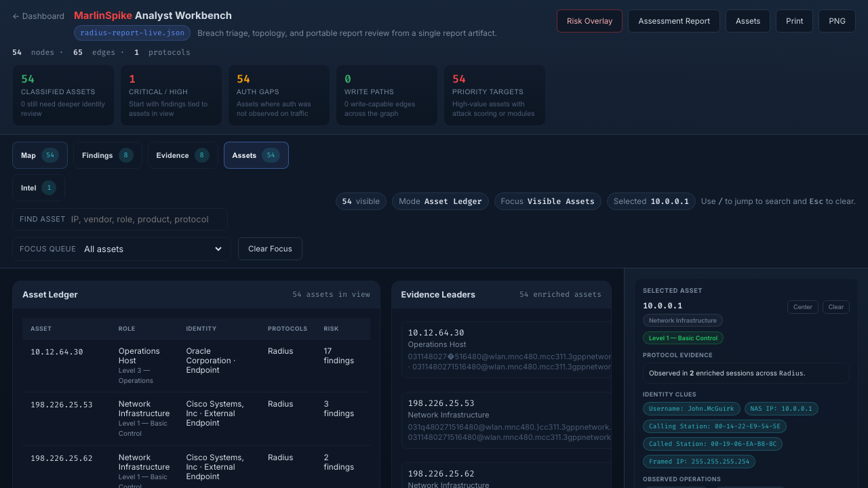Return to the Dashboard
868x488 pixels.
click(x=37, y=16)
